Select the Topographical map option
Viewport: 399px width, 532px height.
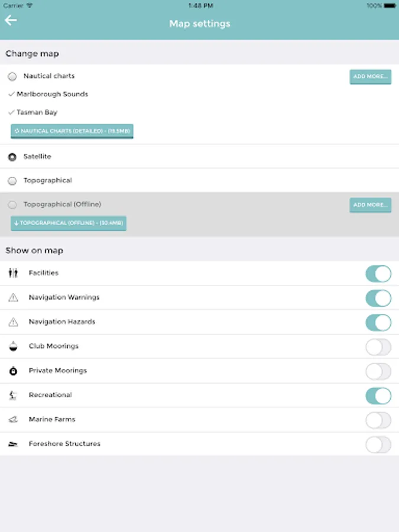pos(12,181)
